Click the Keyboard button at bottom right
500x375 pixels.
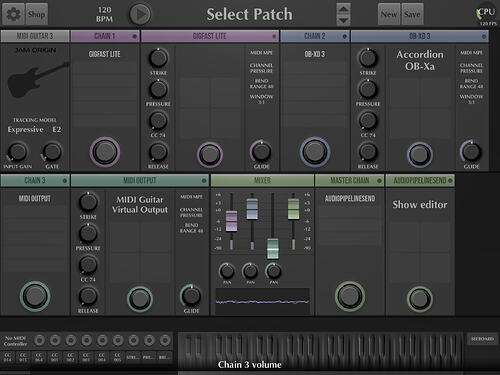[482, 339]
